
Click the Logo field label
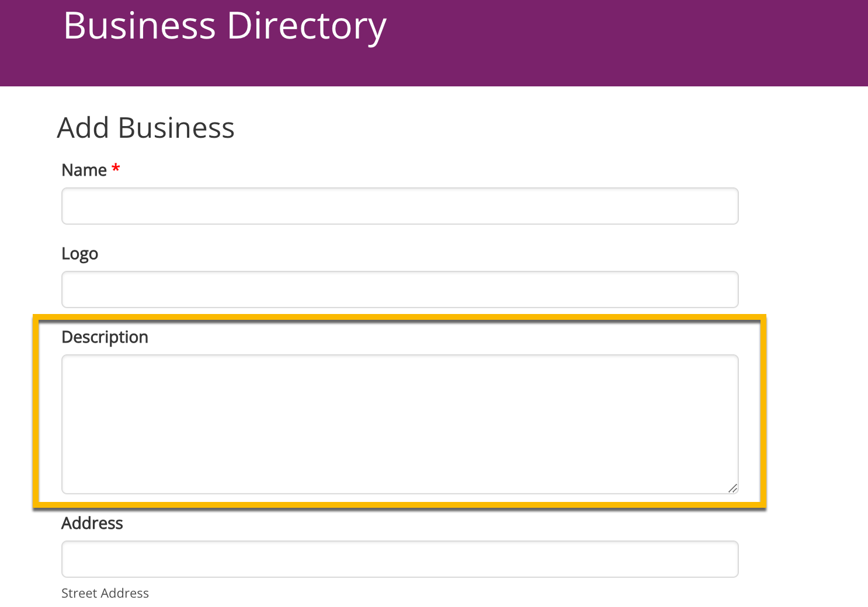pos(79,254)
